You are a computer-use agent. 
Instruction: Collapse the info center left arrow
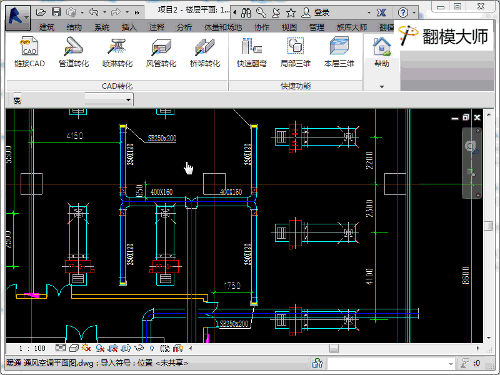235,13
